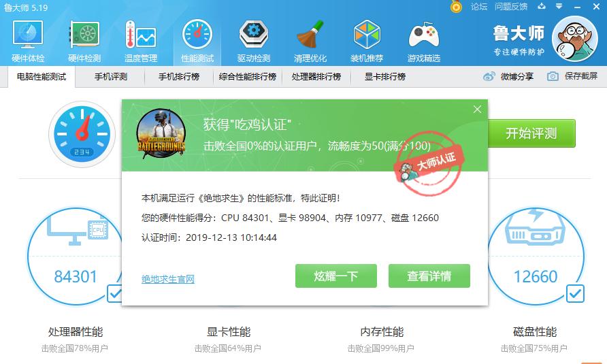Click the 大师认证 red stamp
Screen dimensions: 607x364
[x=429, y=163]
